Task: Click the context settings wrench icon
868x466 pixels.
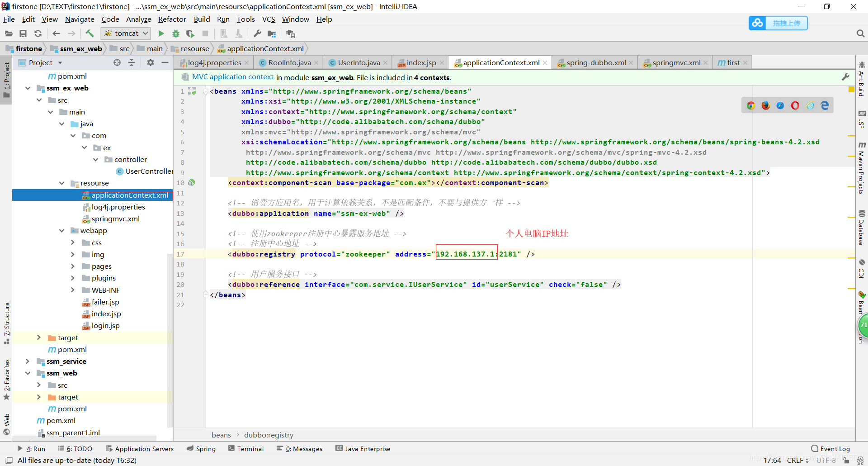Action: 845,77
